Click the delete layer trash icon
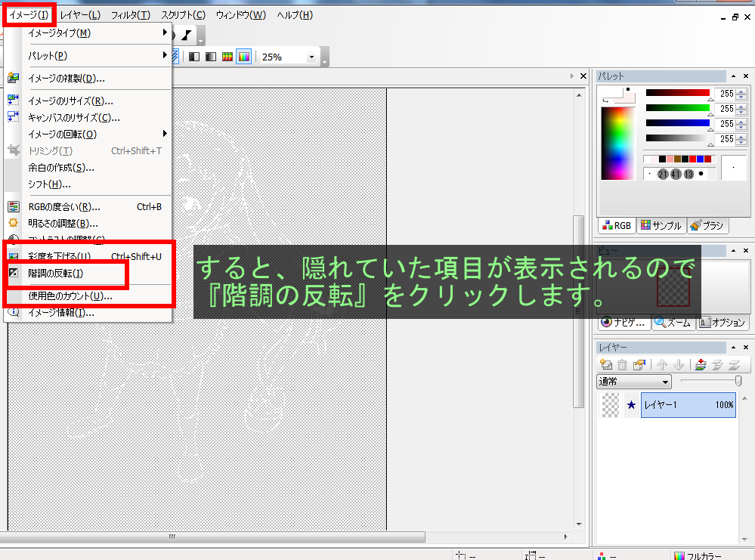 tap(622, 365)
